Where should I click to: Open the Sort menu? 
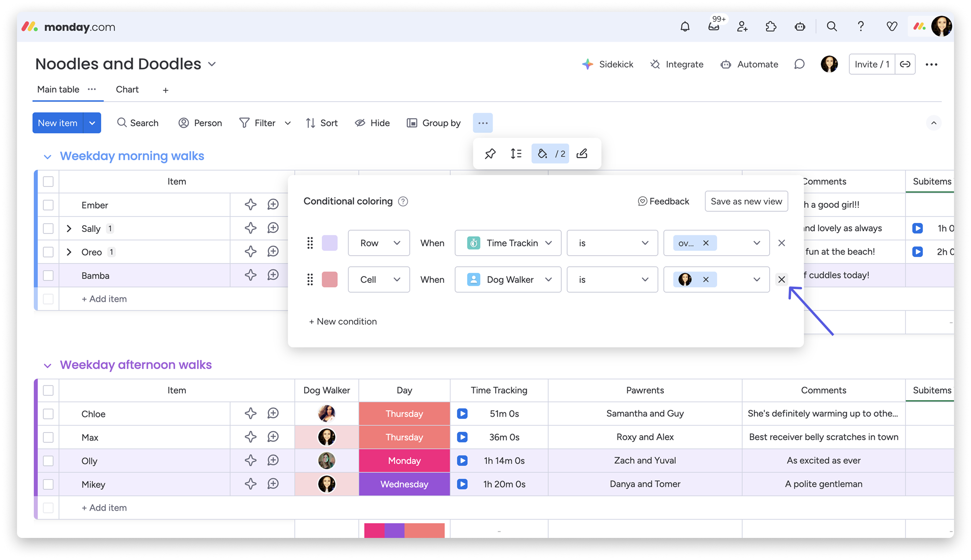(x=322, y=123)
